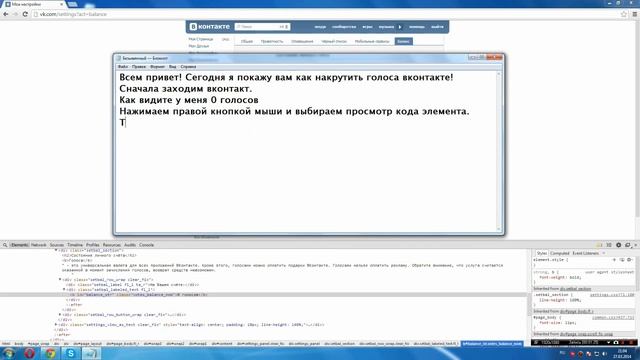Open DevTools settings gear
The image size is (640, 360).
click(619, 245)
